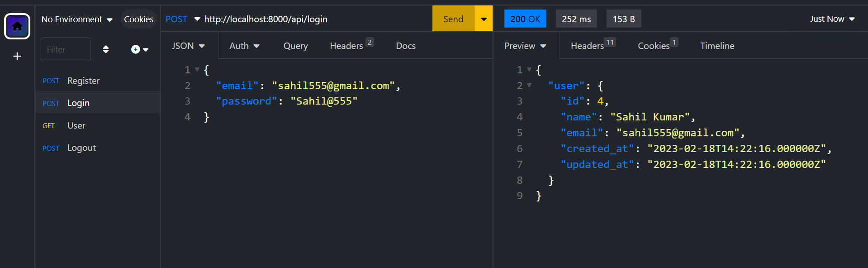This screenshot has height=268, width=868.
Task: Open the POST method dropdown
Action: point(183,19)
